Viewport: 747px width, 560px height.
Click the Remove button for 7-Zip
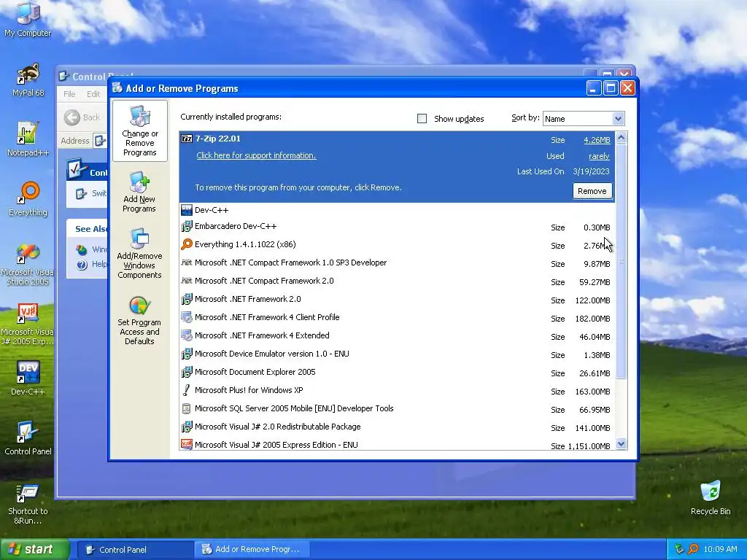coord(592,191)
